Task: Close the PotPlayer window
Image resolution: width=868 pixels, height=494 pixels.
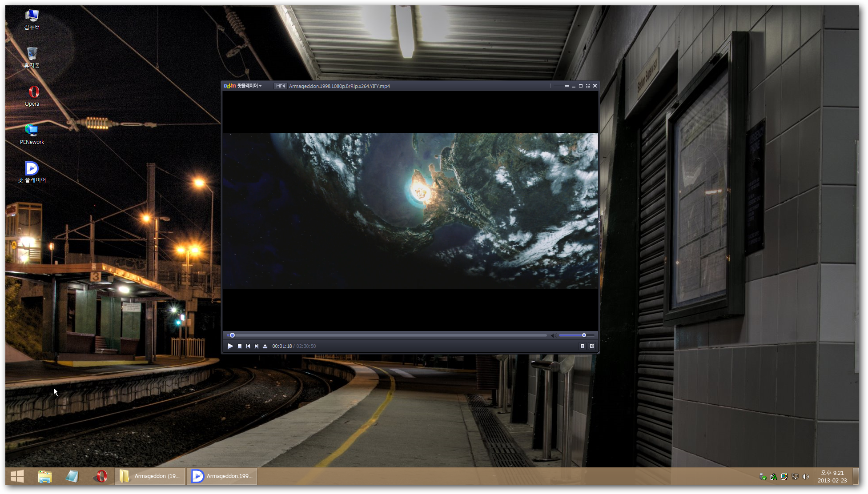Action: 595,86
